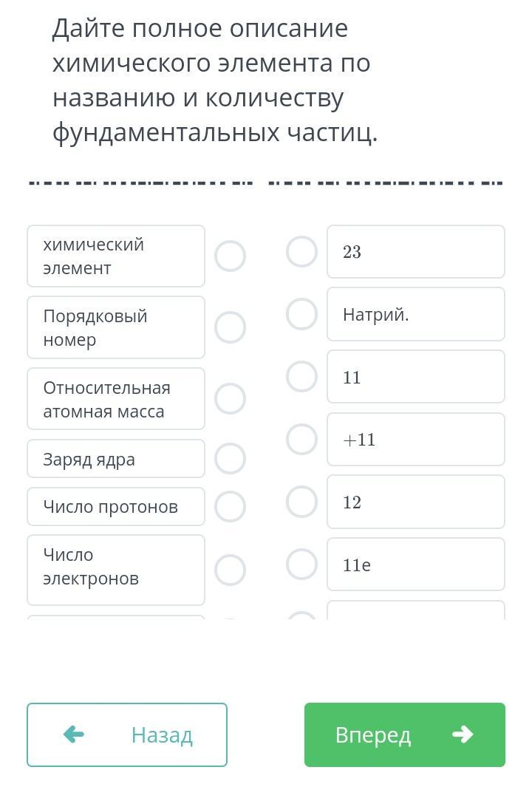Select radio beside Число протонов
This screenshot has width=532, height=801.
(230, 507)
